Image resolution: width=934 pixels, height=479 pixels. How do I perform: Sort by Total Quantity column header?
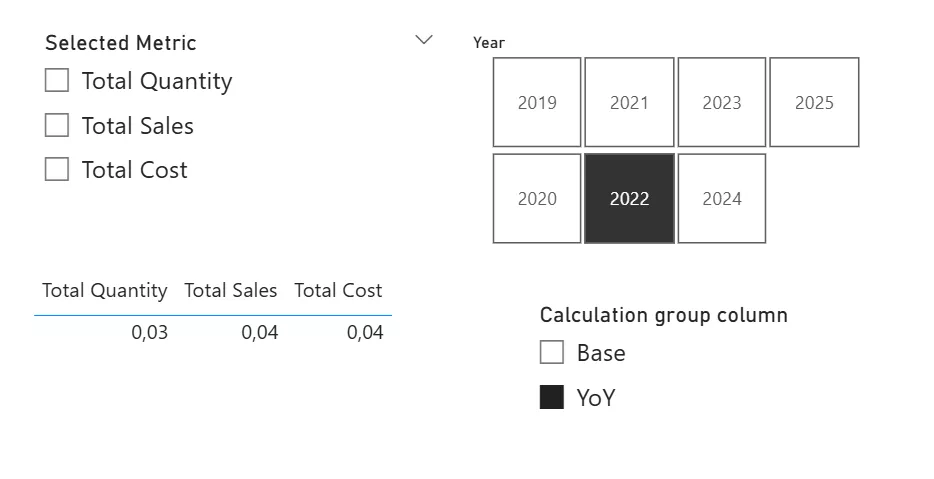coord(105,291)
